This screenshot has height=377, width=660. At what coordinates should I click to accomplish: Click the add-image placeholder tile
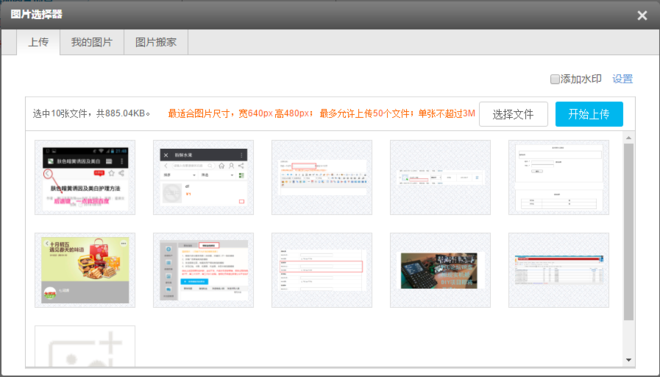(85, 346)
